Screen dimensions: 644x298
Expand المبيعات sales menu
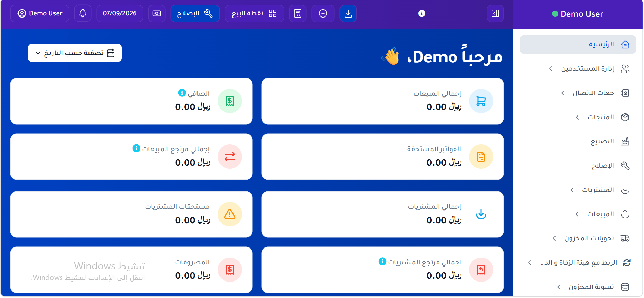point(578,214)
